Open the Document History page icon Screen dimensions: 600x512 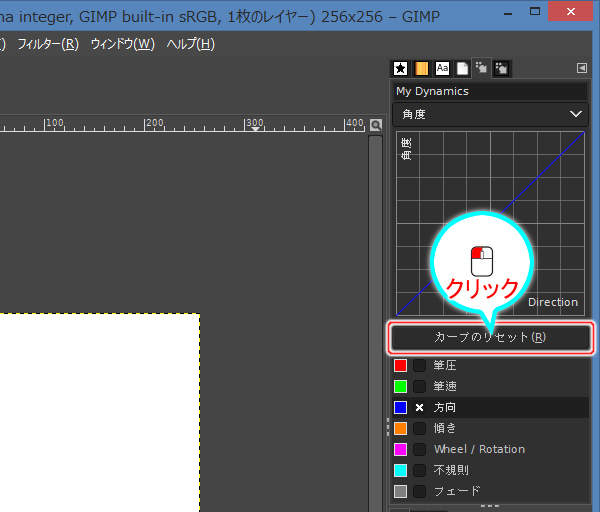point(462,68)
